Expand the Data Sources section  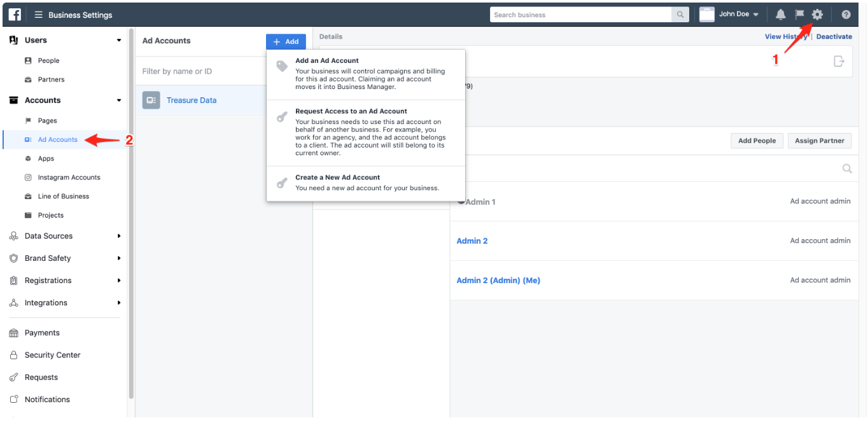click(118, 236)
